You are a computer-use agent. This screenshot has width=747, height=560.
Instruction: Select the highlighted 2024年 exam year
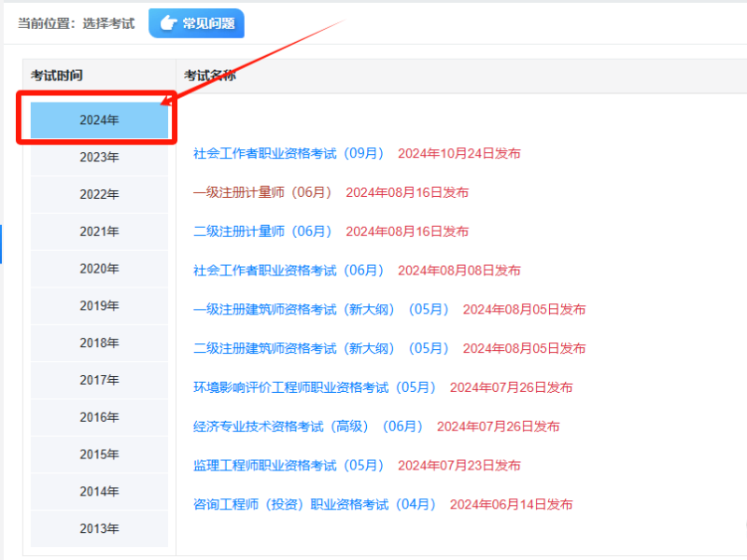pos(97,119)
